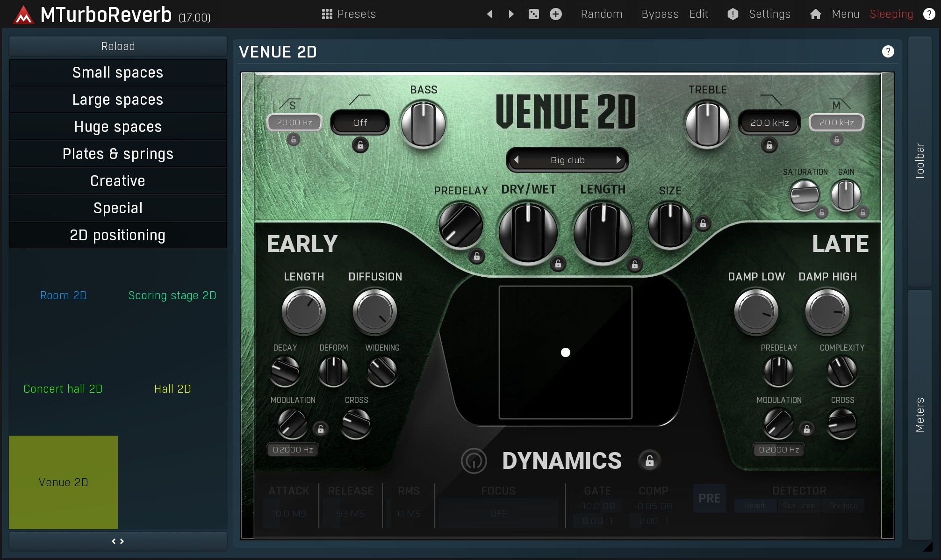Go to next preset with right arrow
941x560 pixels.
click(511, 14)
